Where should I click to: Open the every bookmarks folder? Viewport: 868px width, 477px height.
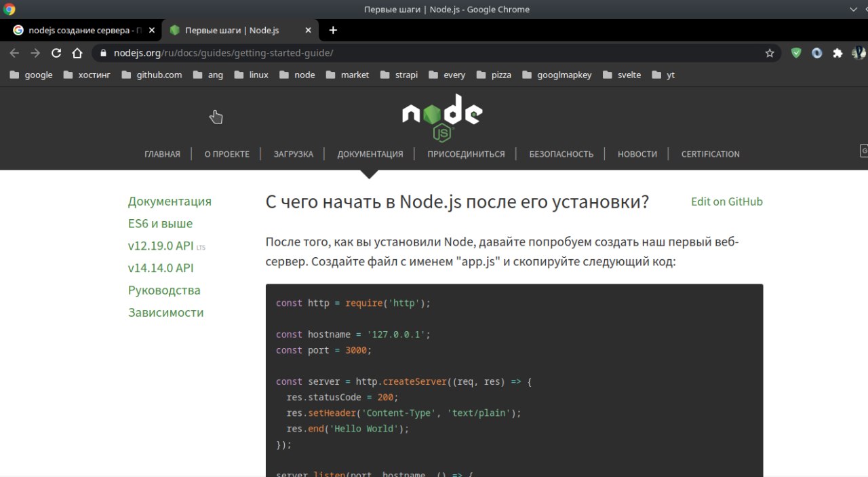(x=447, y=75)
